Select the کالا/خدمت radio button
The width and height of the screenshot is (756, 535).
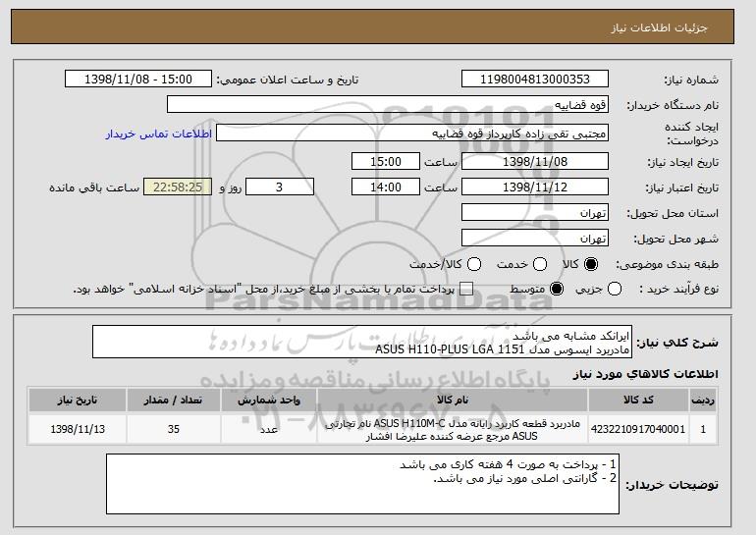pos(474,264)
